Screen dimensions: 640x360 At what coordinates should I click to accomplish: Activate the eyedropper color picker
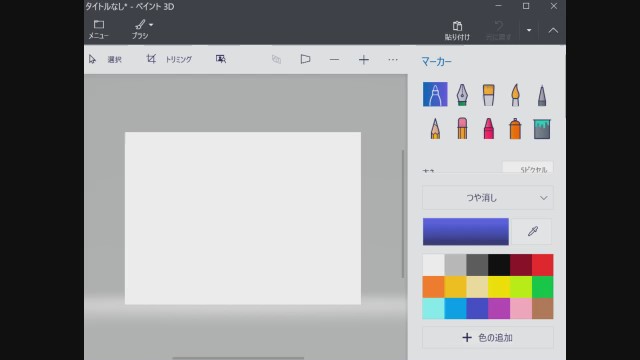point(532,231)
